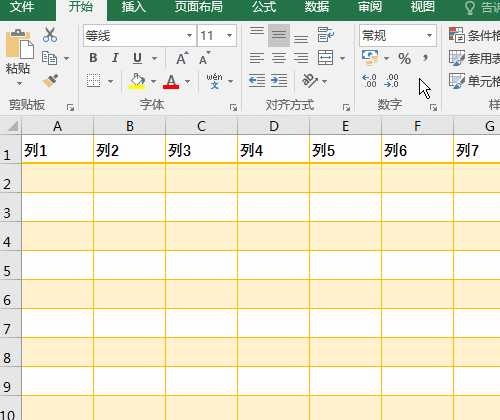The height and width of the screenshot is (420, 500).
Task: Expand the borders dropdown arrow
Action: click(x=110, y=81)
